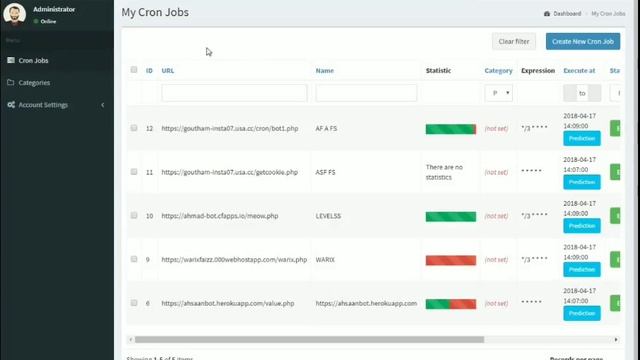Go to Dashboard breadcrumb link
640x360 pixels.
point(567,13)
